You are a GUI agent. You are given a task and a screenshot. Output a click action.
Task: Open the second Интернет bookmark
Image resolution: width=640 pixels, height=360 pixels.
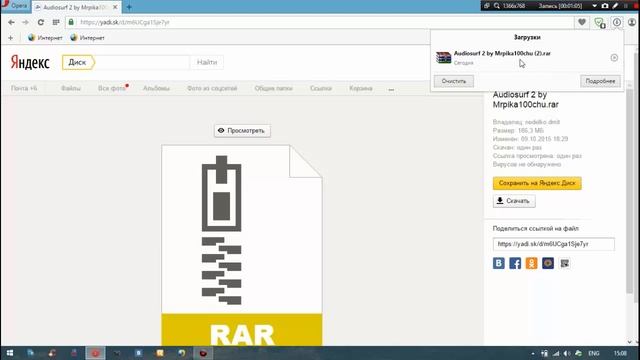[87, 38]
